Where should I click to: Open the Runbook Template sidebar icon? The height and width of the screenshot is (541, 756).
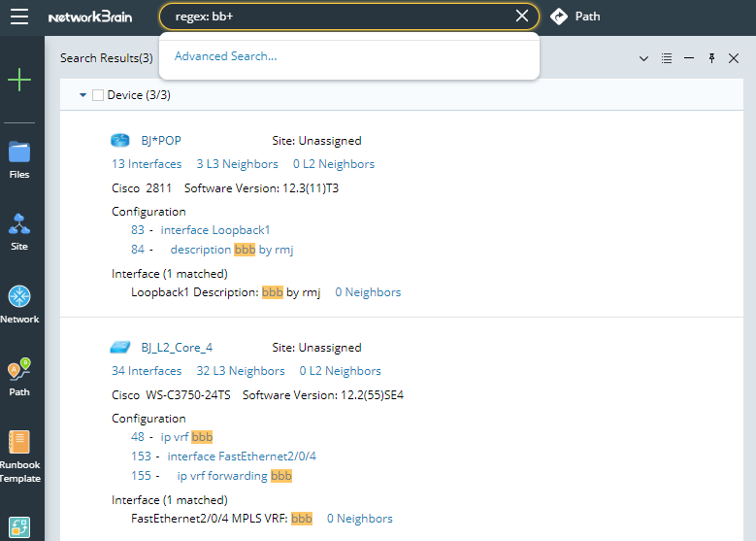click(x=19, y=456)
